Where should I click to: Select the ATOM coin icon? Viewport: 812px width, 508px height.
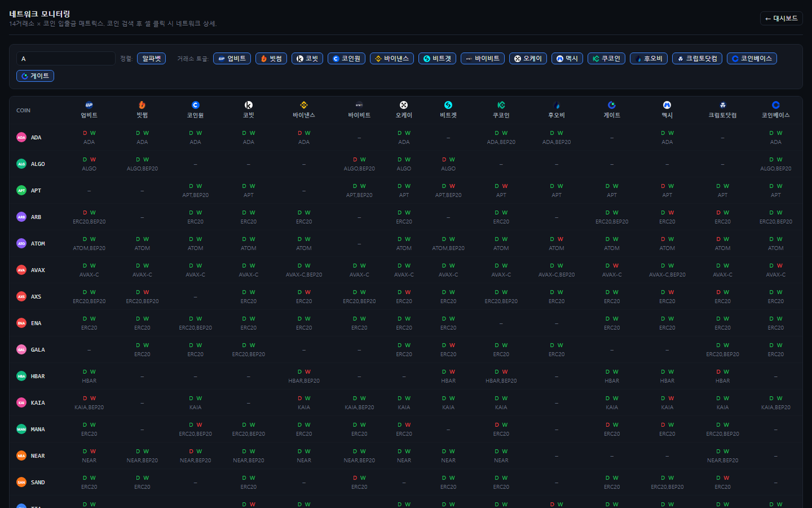click(21, 244)
